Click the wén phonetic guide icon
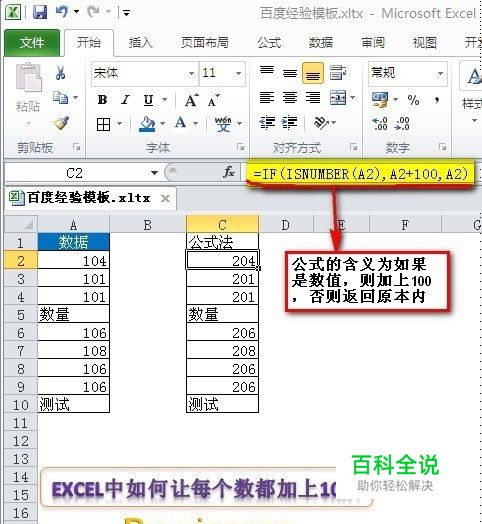Viewport: 482px width, 524px height. pyautogui.click(x=223, y=124)
